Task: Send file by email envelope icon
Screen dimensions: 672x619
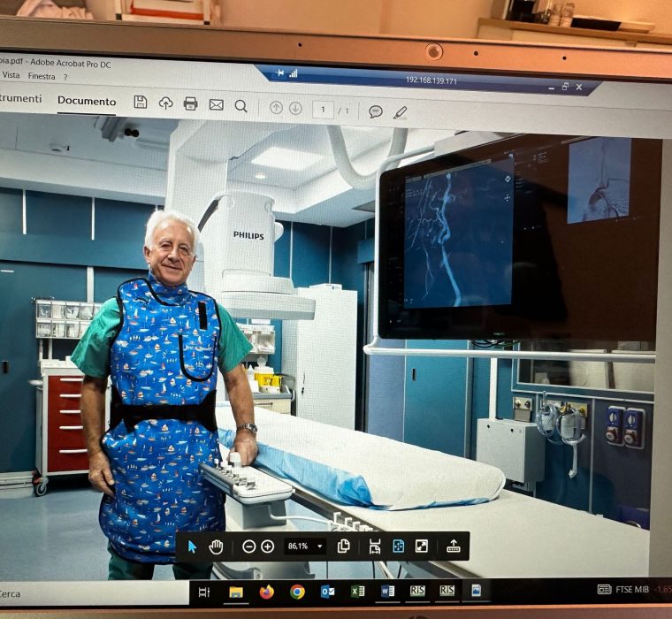Action: pyautogui.click(x=216, y=105)
